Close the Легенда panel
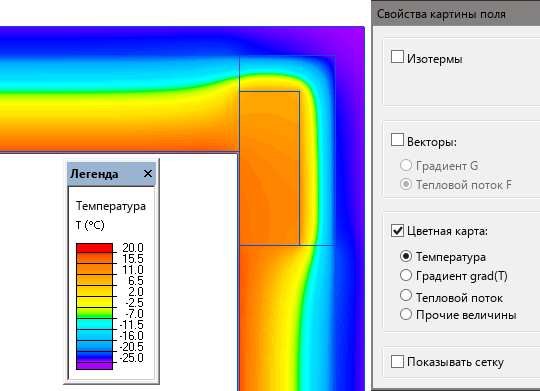The height and width of the screenshot is (391, 540). [148, 174]
